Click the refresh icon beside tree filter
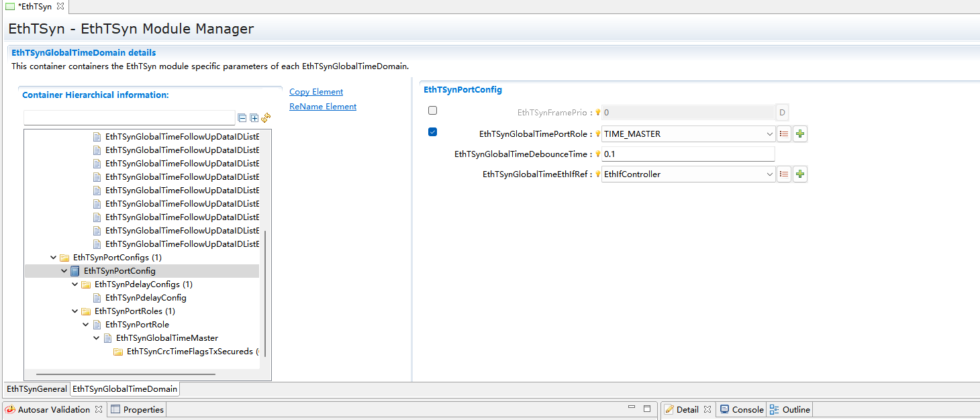 click(x=266, y=118)
